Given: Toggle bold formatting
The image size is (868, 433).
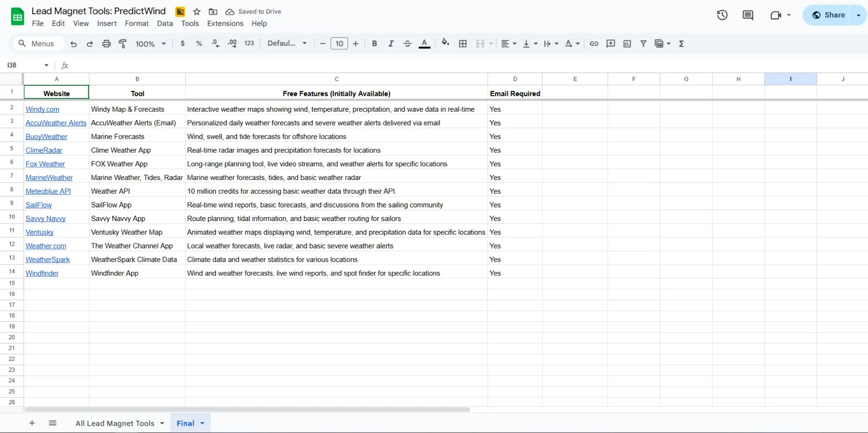Looking at the screenshot, I should click(x=374, y=44).
